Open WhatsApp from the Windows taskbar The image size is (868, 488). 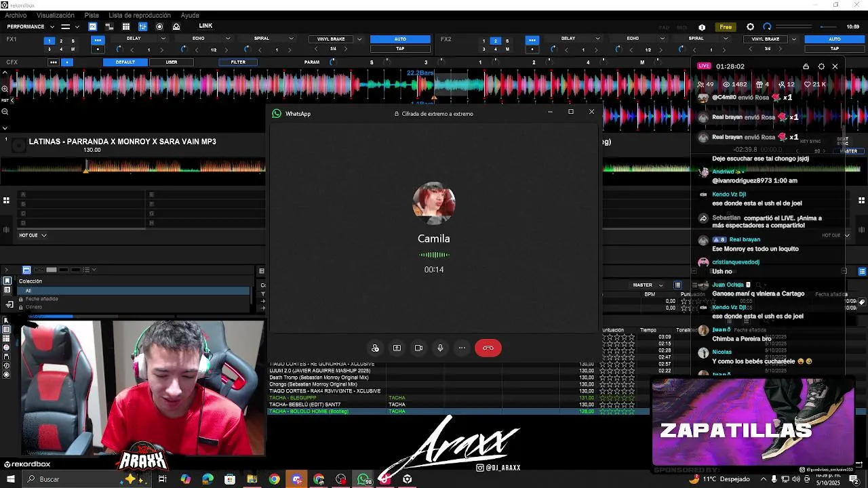364,479
